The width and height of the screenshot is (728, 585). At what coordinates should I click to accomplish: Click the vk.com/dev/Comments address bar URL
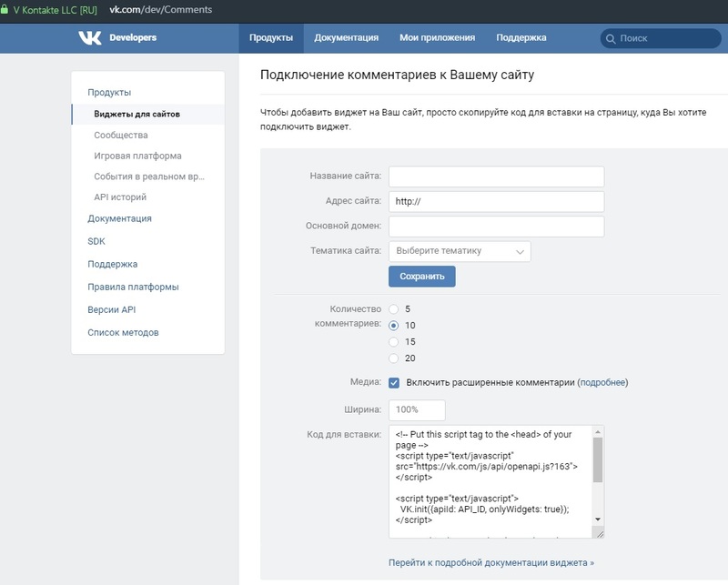pyautogui.click(x=161, y=10)
